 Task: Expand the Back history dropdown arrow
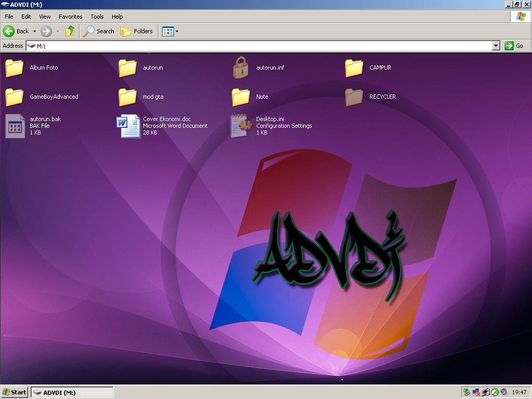click(x=34, y=31)
